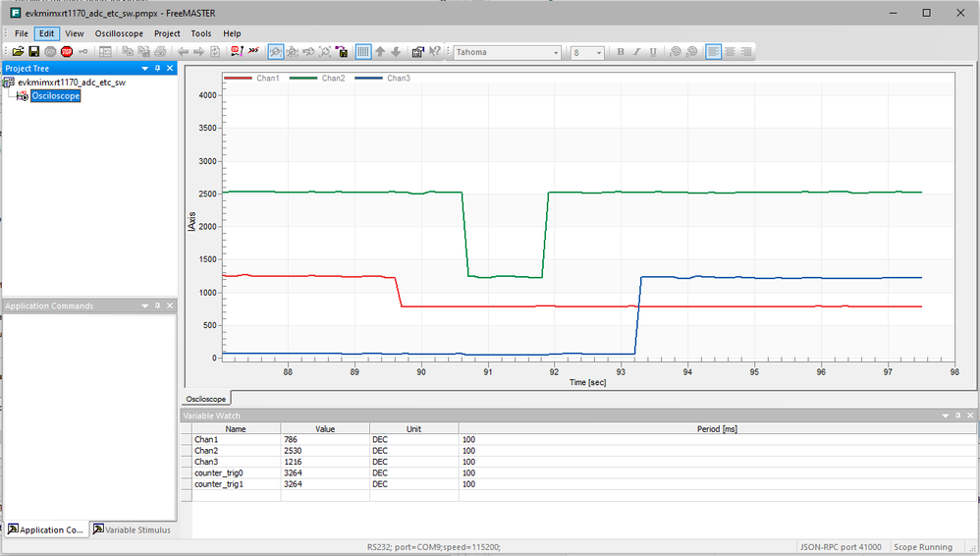Screen dimensions: 980x556
Task: Click the down arrow toolbar icon
Action: point(396,52)
